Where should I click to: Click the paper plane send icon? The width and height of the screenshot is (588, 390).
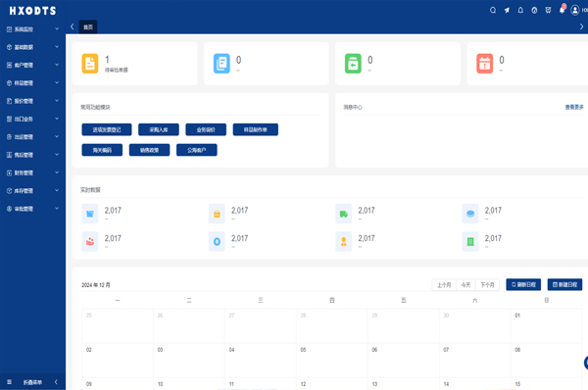pos(507,10)
